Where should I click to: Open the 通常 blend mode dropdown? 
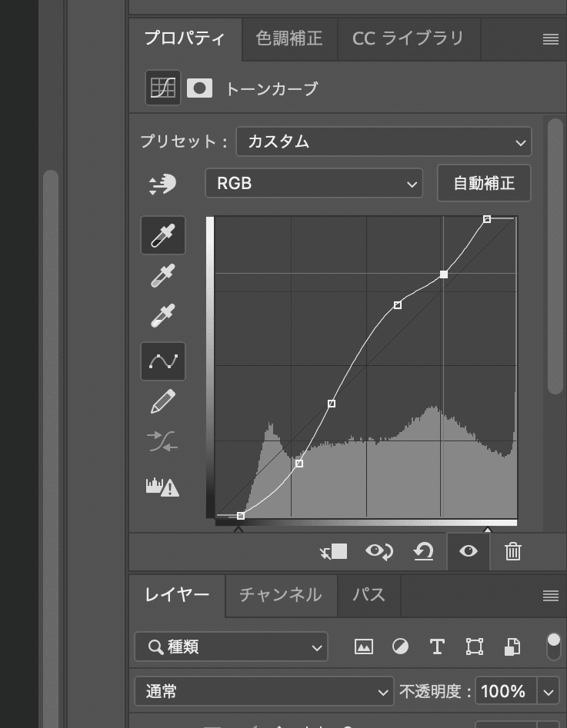coord(264,691)
